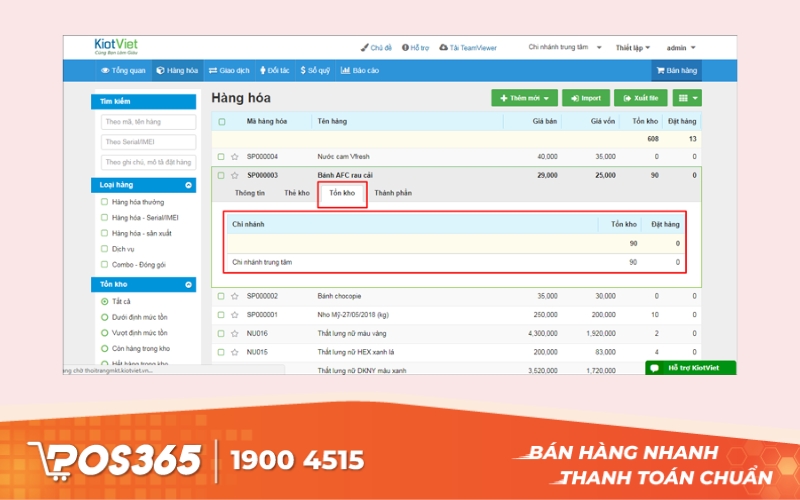Open the grid column options dropdown
Image resolution: width=800 pixels, height=500 pixels.
coord(687,98)
